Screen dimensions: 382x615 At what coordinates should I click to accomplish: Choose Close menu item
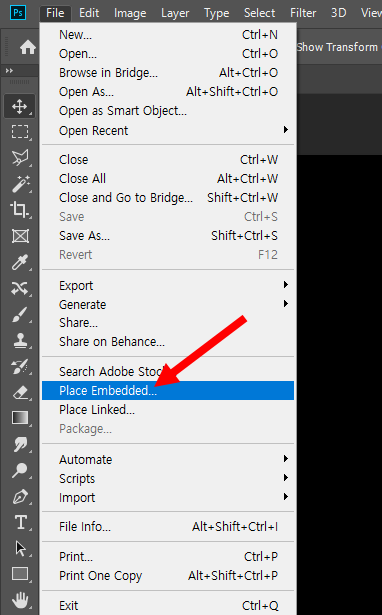[x=168, y=160]
